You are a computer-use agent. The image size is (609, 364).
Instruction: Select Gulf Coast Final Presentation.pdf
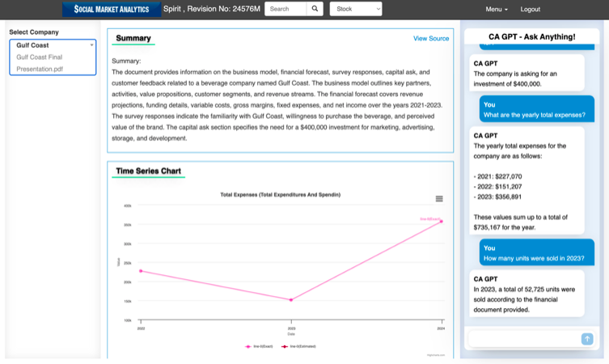[40, 63]
